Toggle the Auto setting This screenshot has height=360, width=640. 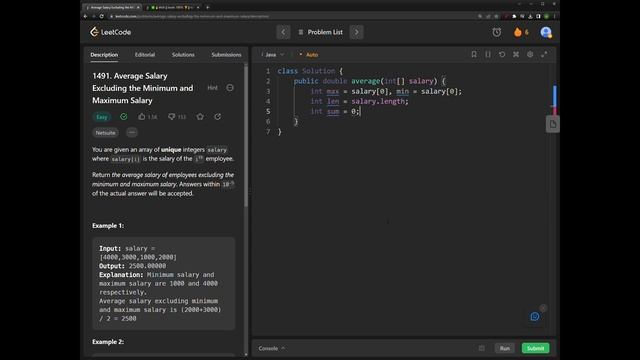coord(309,55)
